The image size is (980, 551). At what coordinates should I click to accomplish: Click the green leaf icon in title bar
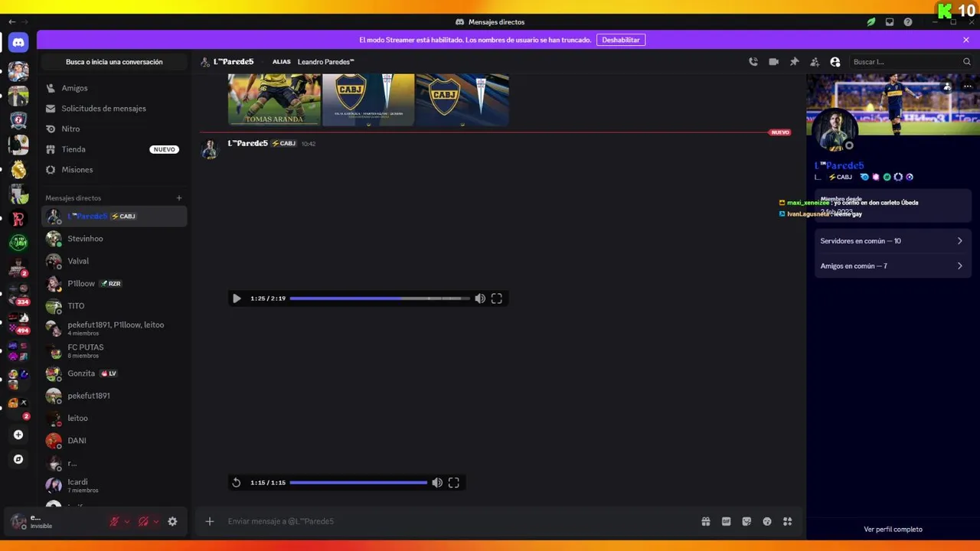[x=871, y=22]
